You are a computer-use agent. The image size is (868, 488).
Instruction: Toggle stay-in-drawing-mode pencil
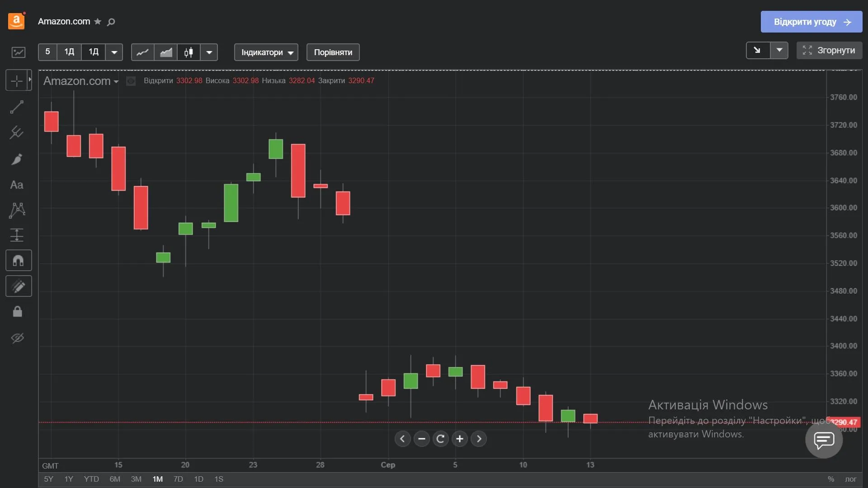[19, 286]
